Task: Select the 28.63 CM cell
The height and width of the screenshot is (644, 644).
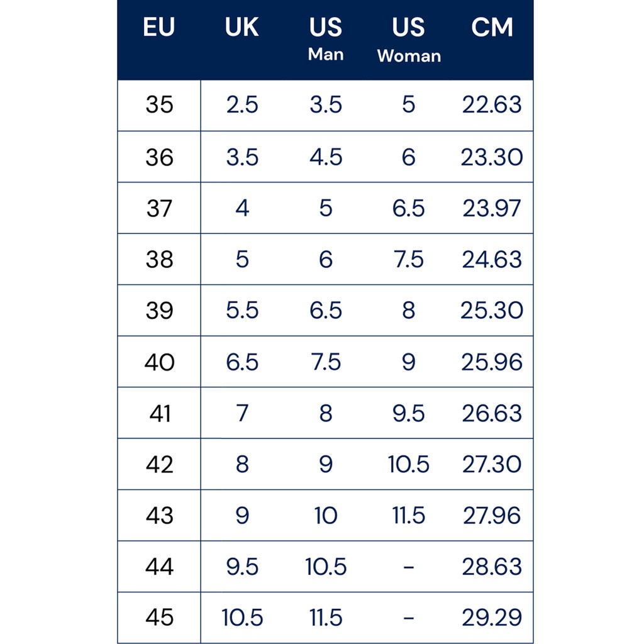Action: click(x=492, y=567)
